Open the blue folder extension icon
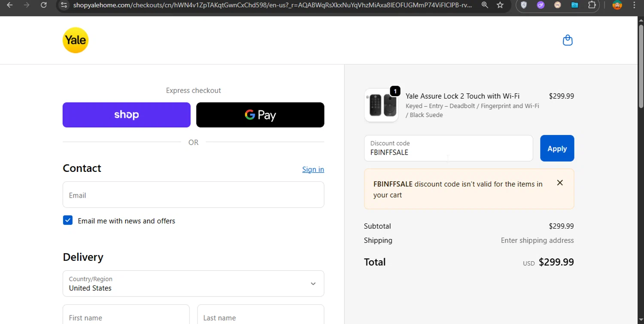 tap(575, 5)
